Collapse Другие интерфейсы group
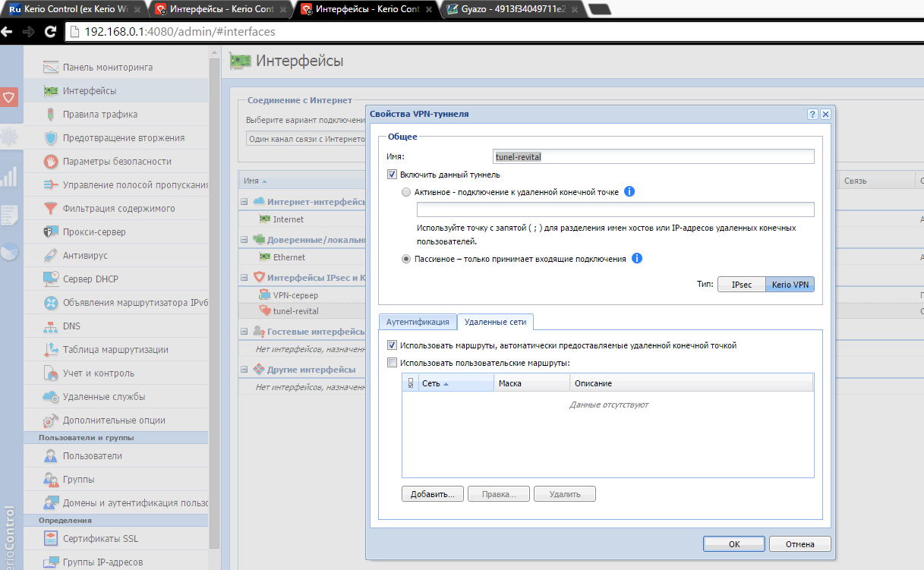924x570 pixels. (x=244, y=370)
